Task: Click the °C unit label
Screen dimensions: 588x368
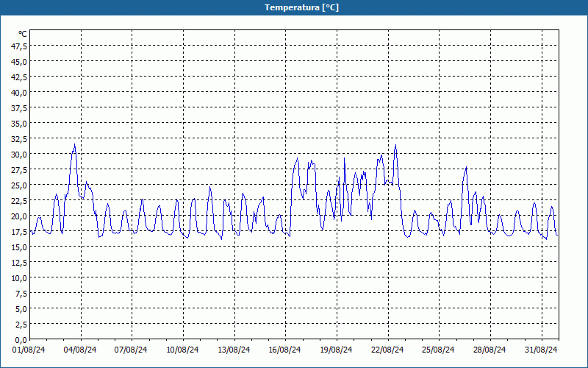Action: coord(23,34)
